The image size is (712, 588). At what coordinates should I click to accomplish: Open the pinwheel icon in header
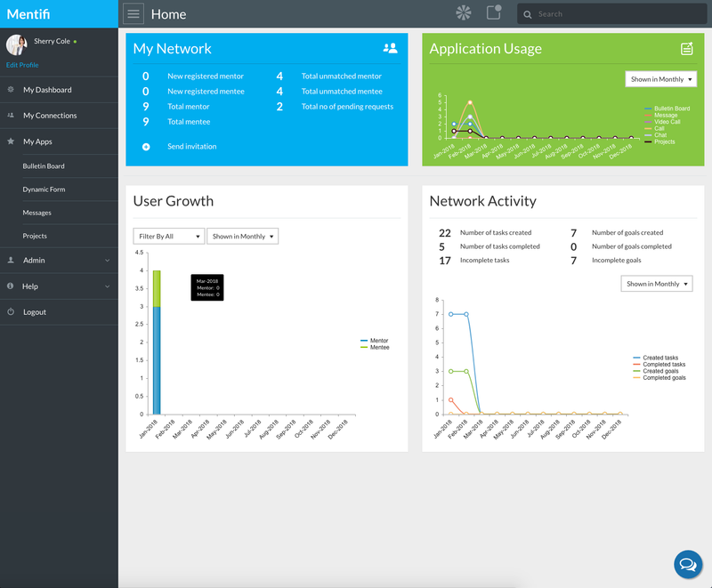(464, 12)
